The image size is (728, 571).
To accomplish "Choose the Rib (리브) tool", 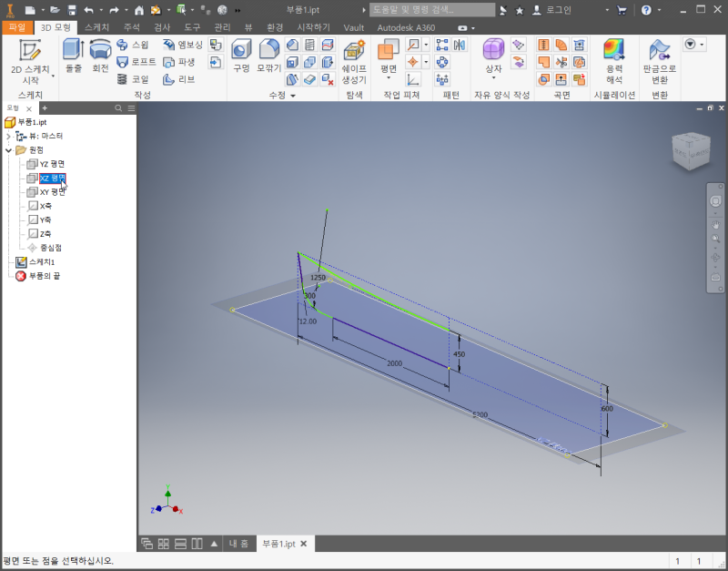I will point(178,79).
